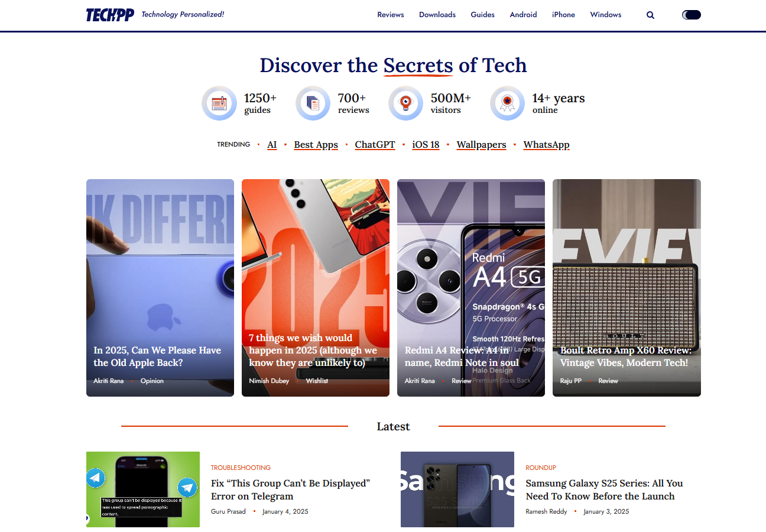This screenshot has height=532, width=766.
Task: Open the Old Apple Back article card
Action: pyautogui.click(x=160, y=288)
